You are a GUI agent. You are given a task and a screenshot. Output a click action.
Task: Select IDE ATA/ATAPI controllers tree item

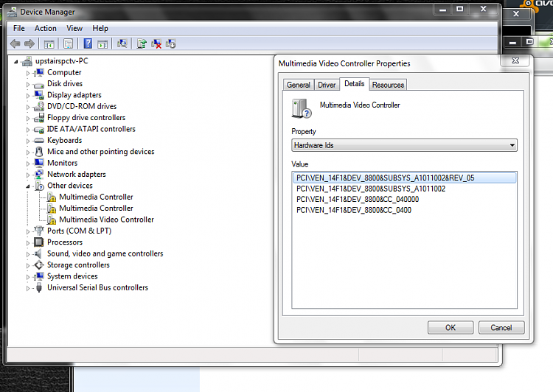pos(91,129)
